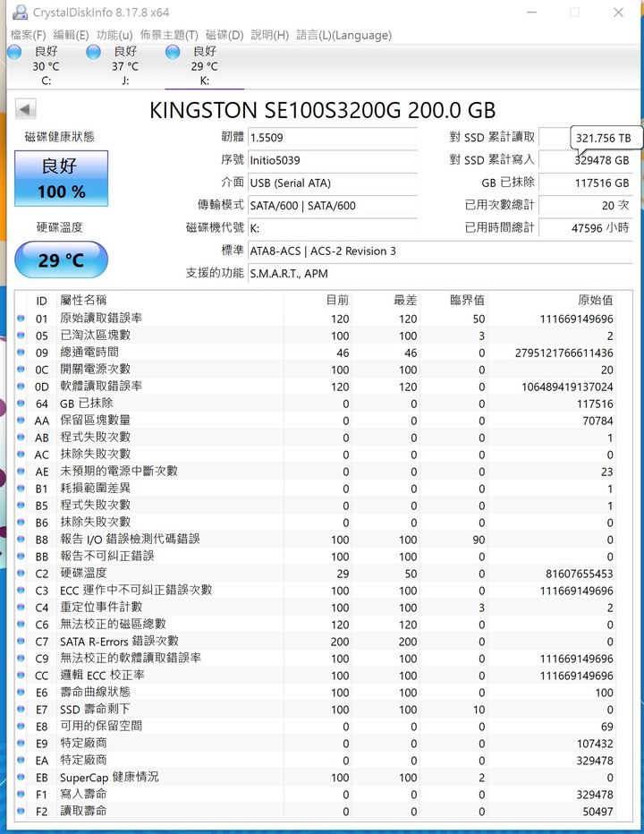This screenshot has height=834, width=644.
Task: Open the 功能(u) menu
Action: [x=114, y=35]
